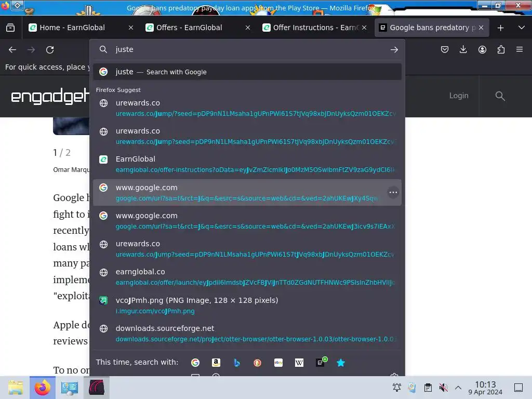Open notifications bell in system tray
Image resolution: width=532 pixels, height=399 pixels.
[396, 388]
